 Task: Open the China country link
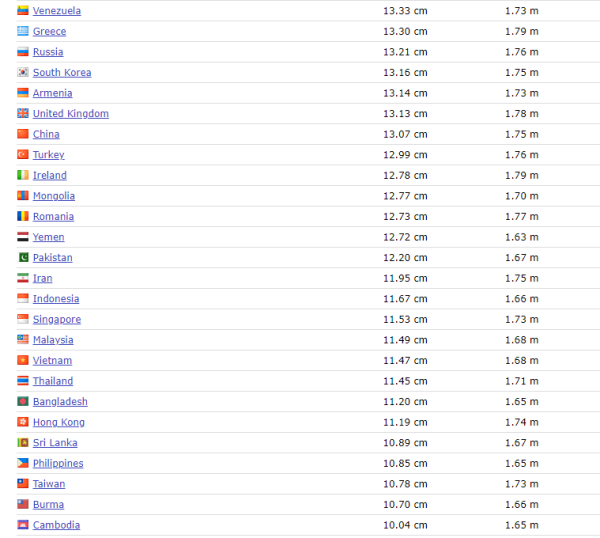click(46, 134)
